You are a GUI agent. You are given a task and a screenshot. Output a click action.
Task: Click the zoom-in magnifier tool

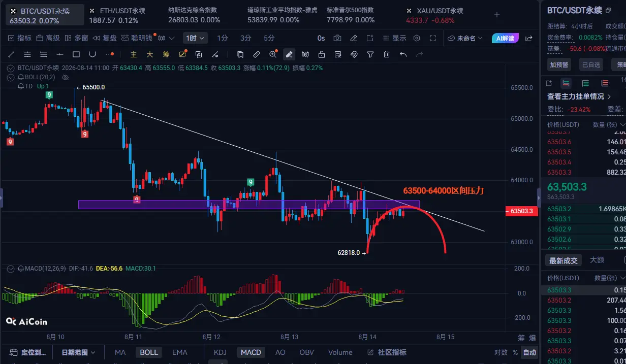click(273, 54)
